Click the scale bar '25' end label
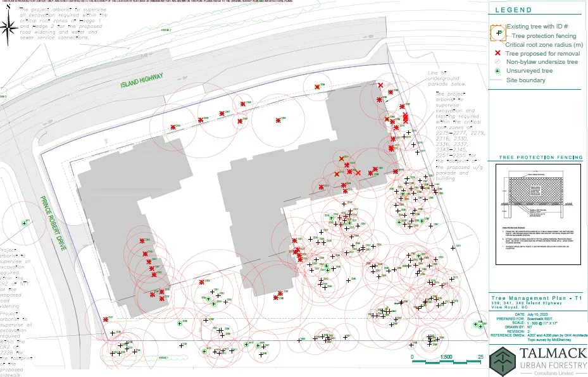 (x=481, y=357)
